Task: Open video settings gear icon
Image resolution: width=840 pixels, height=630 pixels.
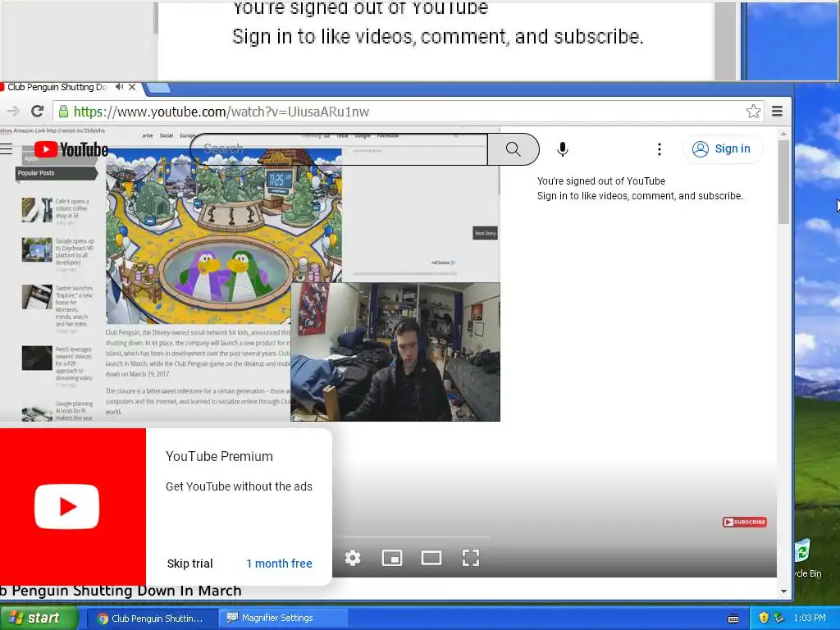Action: [x=353, y=558]
